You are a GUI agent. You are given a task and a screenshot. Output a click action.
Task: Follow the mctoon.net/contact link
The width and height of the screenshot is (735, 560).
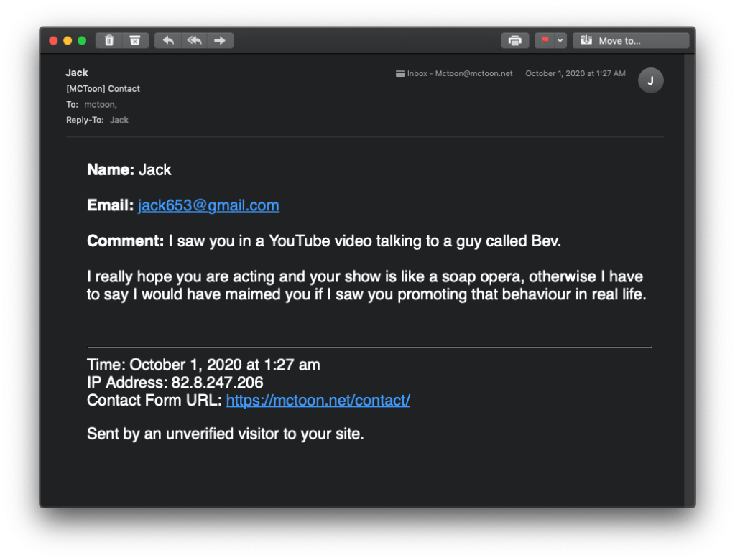(x=318, y=401)
